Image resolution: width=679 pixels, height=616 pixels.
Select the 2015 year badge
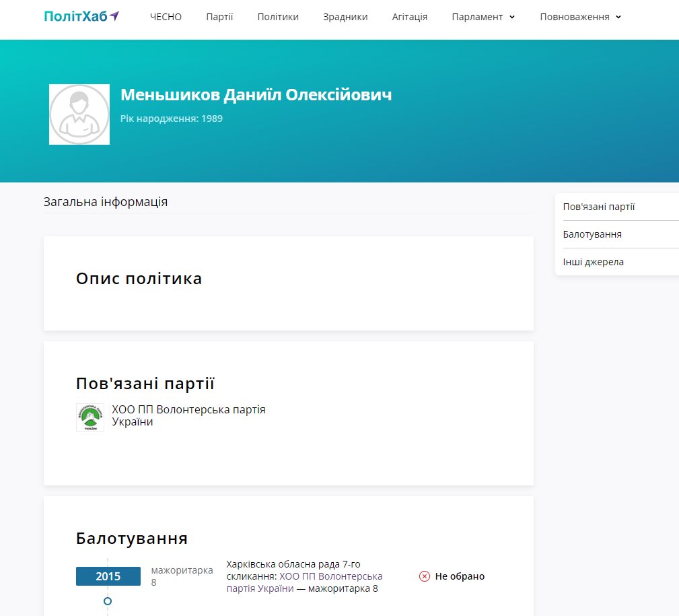(x=108, y=576)
